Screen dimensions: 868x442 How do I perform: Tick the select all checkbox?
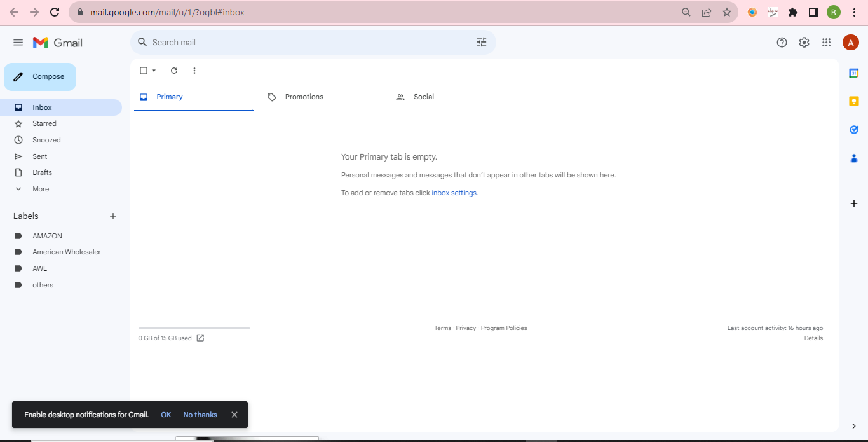[x=144, y=71]
